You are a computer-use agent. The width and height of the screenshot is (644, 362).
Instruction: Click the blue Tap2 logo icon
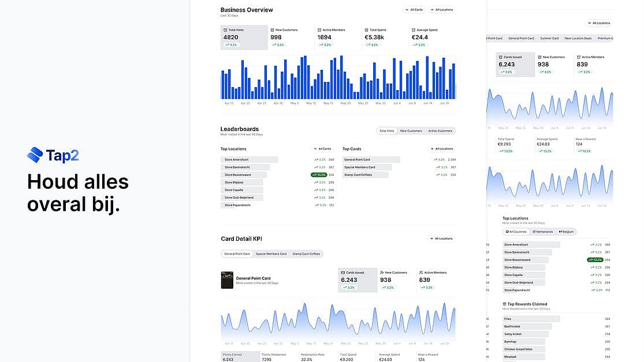tap(35, 155)
